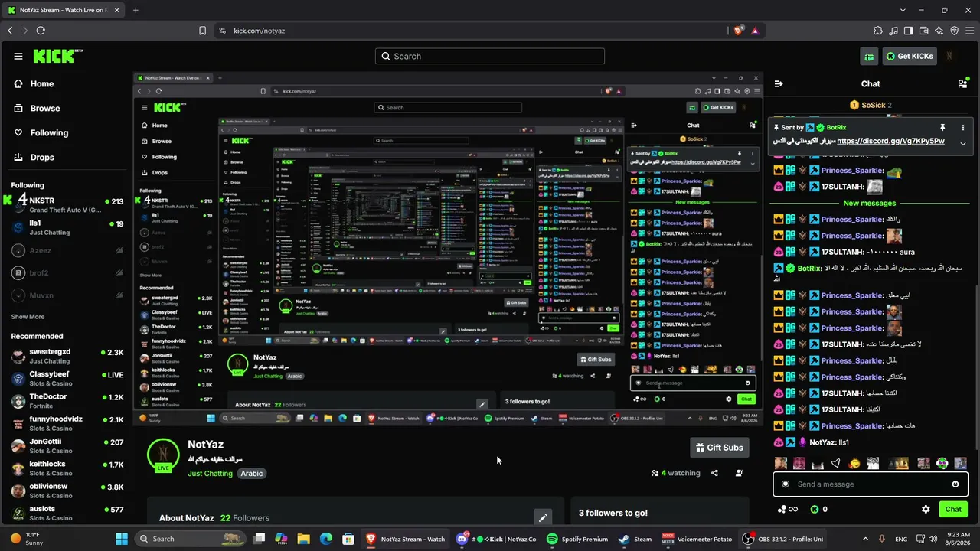Open Ils1 channel in Following list
Viewport: 980px width, 551px height.
coord(67,228)
